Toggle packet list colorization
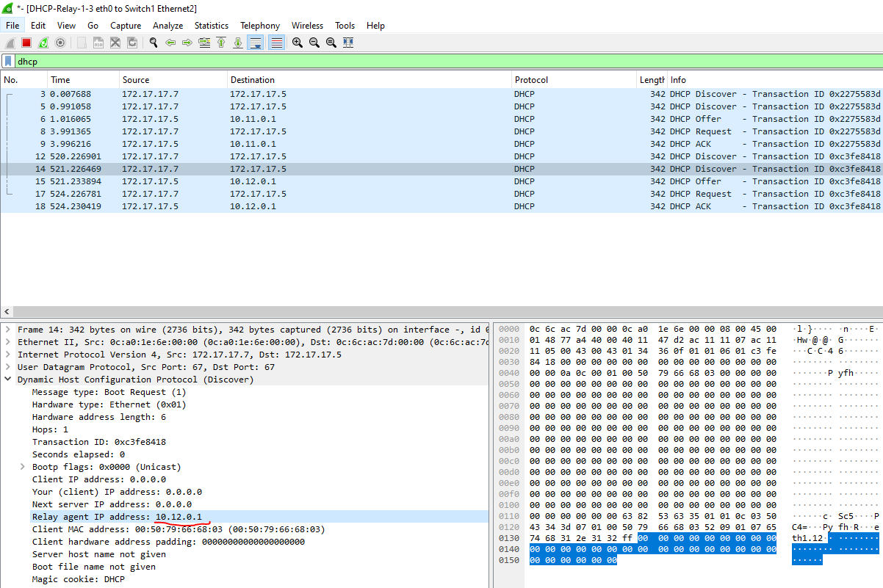Viewport: 883px width, 588px height. (276, 43)
